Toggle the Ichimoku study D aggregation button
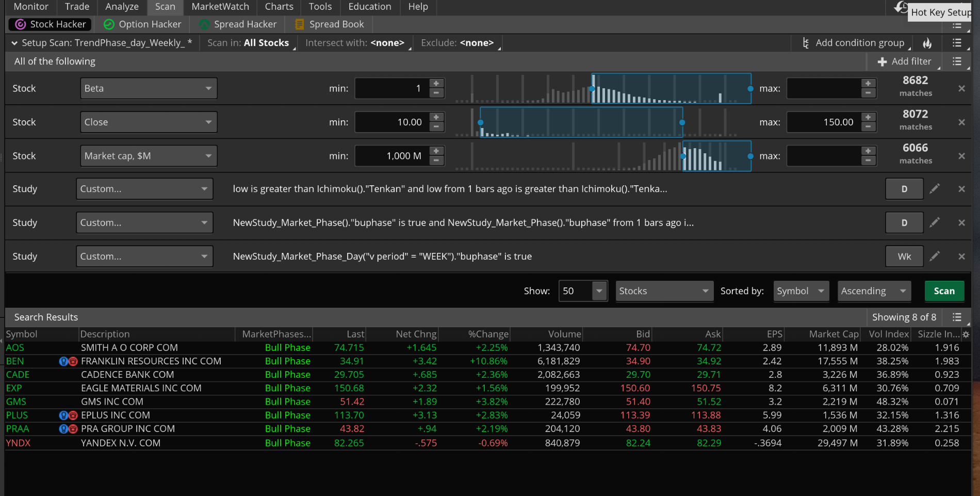Viewport: 980px width, 496px height. (904, 189)
